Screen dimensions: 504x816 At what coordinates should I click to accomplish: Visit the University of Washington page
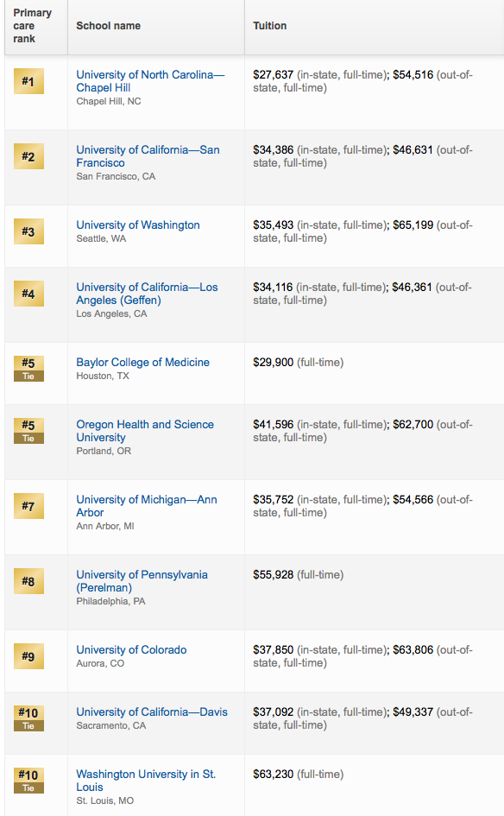138,225
